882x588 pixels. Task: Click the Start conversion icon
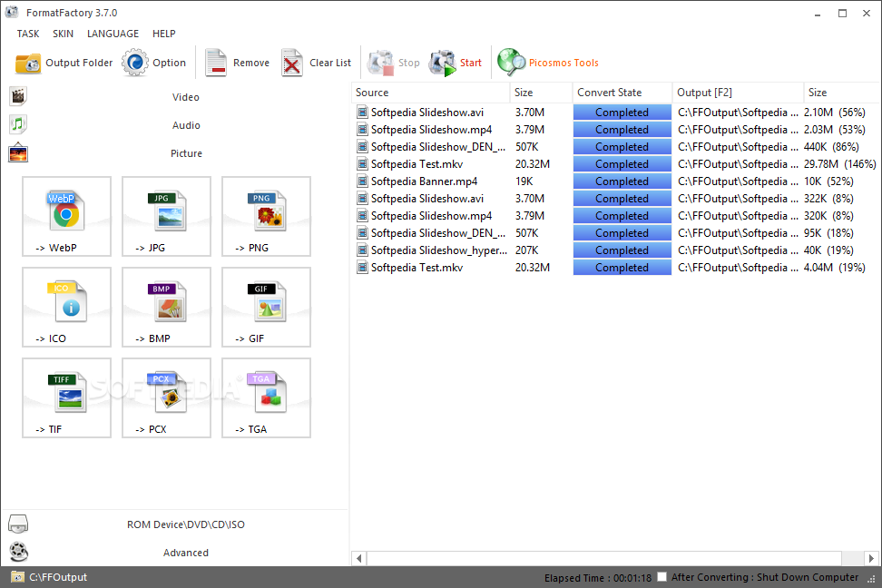click(442, 63)
